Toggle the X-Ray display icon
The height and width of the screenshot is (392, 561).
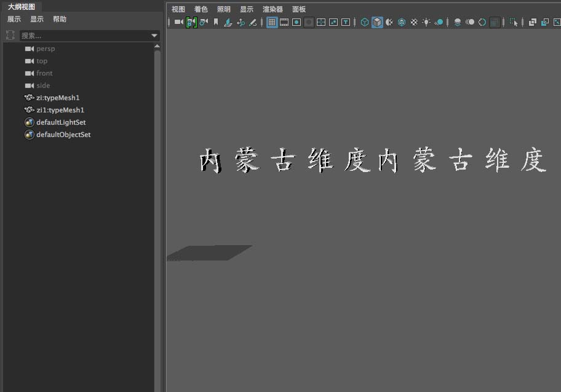pos(532,22)
